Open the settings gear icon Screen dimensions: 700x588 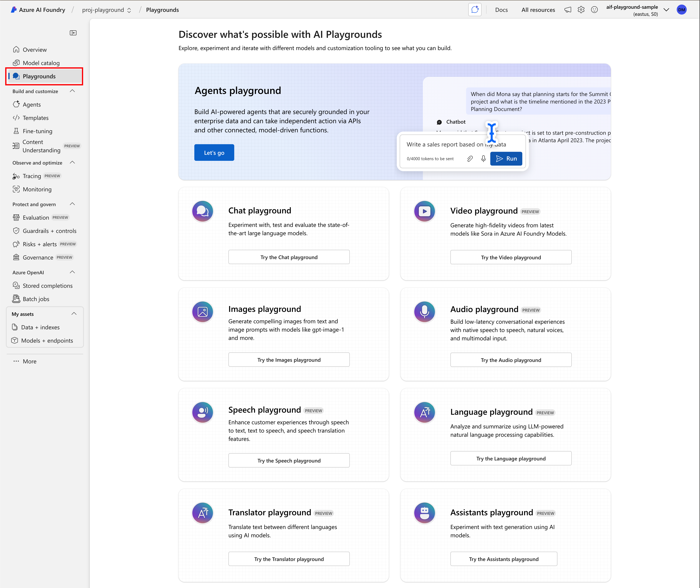point(581,10)
